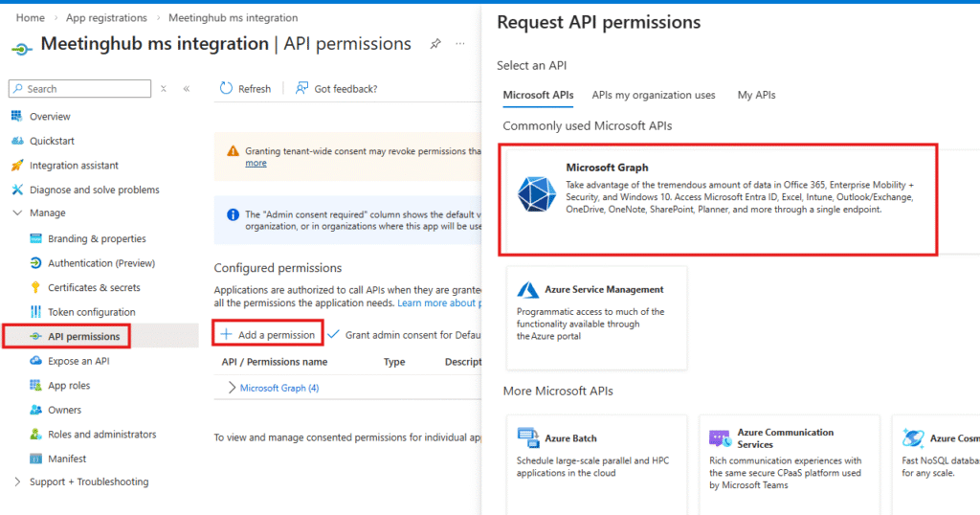Click the Azure Communication Services icon
Image resolution: width=980 pixels, height=515 pixels.
point(719,438)
